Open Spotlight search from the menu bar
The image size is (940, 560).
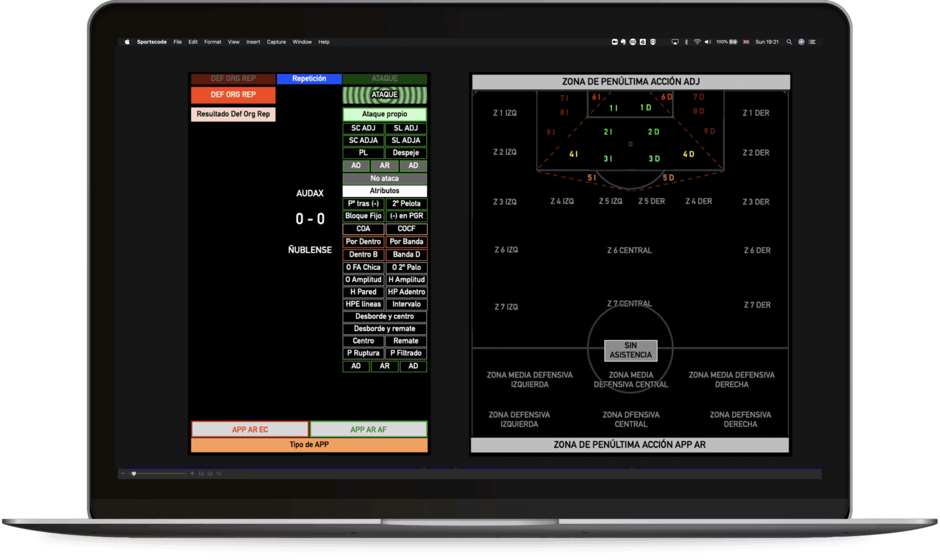coord(789,42)
